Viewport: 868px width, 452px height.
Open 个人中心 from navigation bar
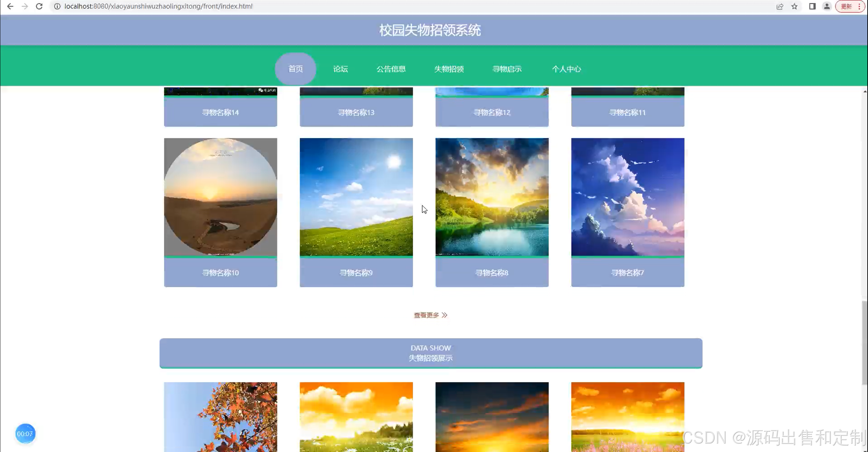point(566,69)
